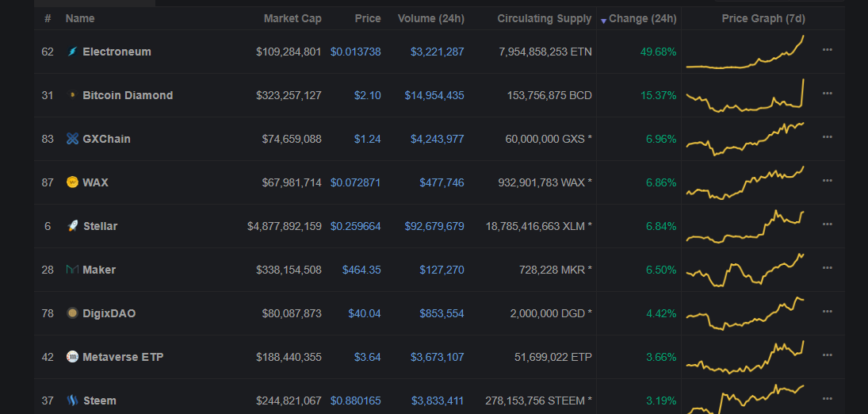Click Electroneum price $0.013738
The height and width of the screenshot is (414, 868).
click(355, 52)
